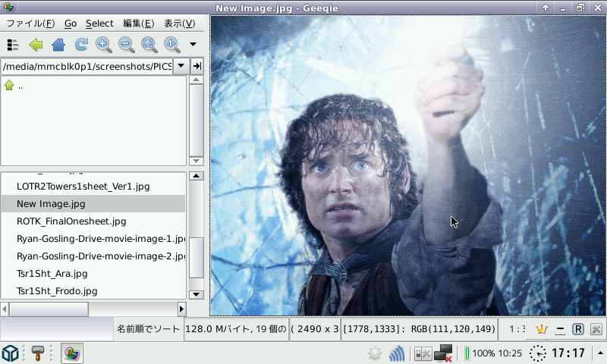Click the R icon in the status bar
607x364 pixels.
click(578, 329)
